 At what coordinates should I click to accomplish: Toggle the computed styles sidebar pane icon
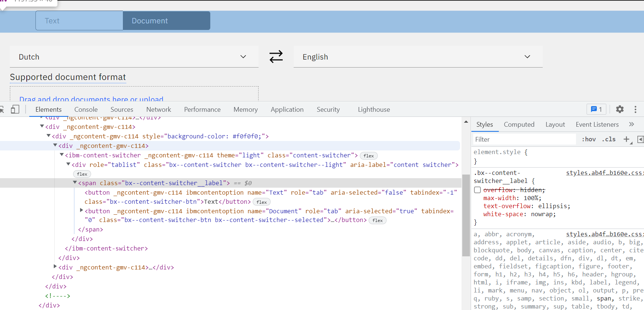click(x=640, y=139)
